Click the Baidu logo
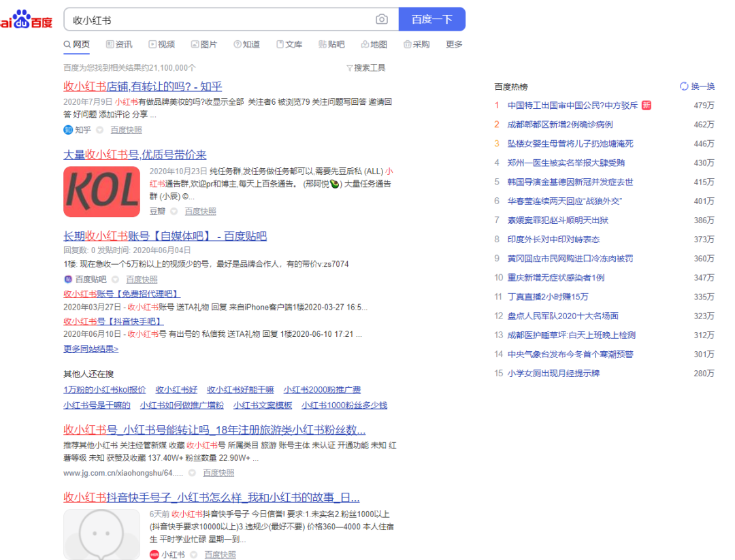Image resolution: width=735 pixels, height=560 pixels. click(x=26, y=20)
